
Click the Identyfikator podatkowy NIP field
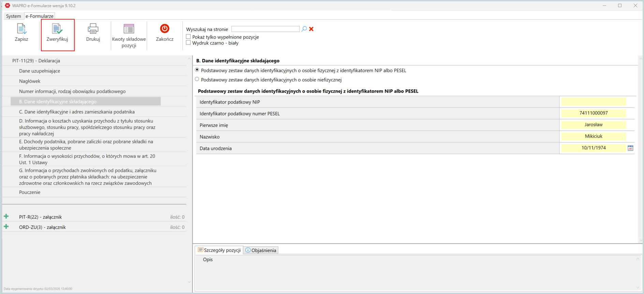593,102
